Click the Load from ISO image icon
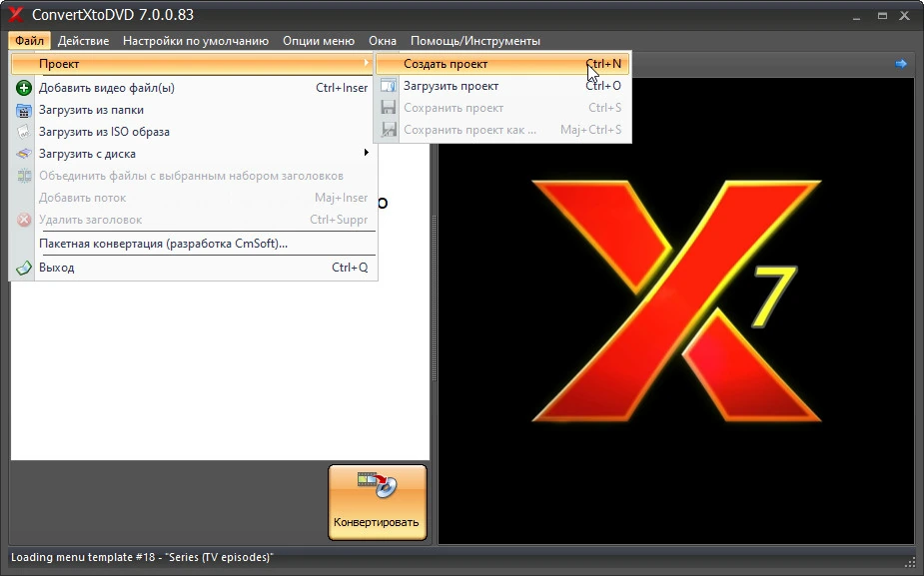The height and width of the screenshot is (576, 924). [24, 132]
